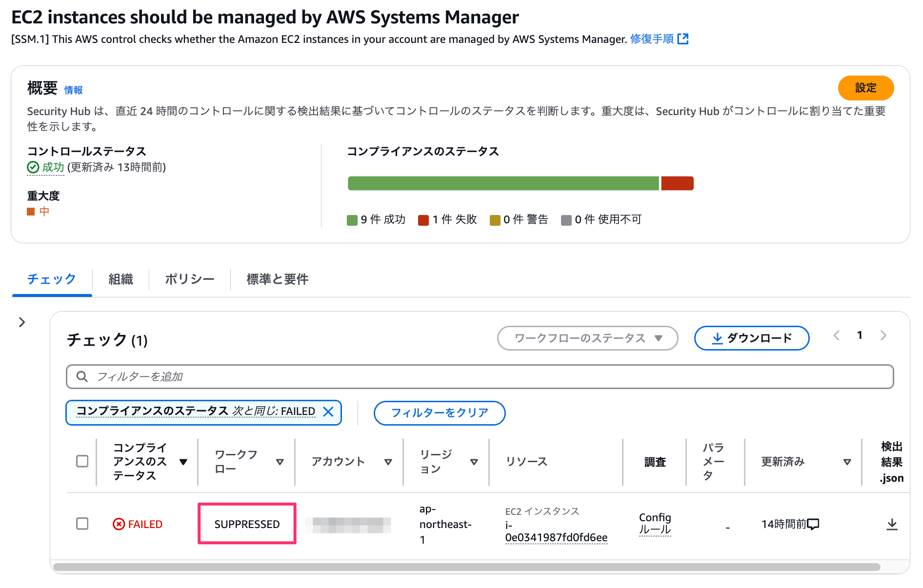
Task: Click the 成功 control status text
Action: pos(53,167)
